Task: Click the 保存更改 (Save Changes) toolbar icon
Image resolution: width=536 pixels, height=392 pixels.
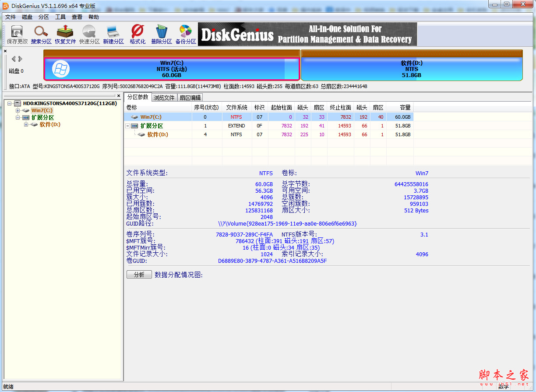Action: click(x=17, y=34)
